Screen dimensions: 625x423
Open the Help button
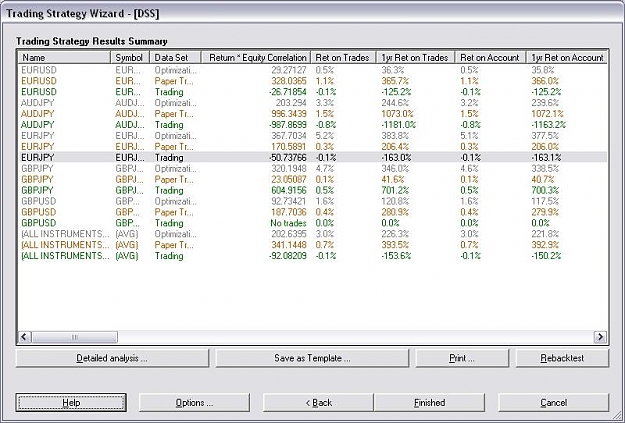coord(71,402)
